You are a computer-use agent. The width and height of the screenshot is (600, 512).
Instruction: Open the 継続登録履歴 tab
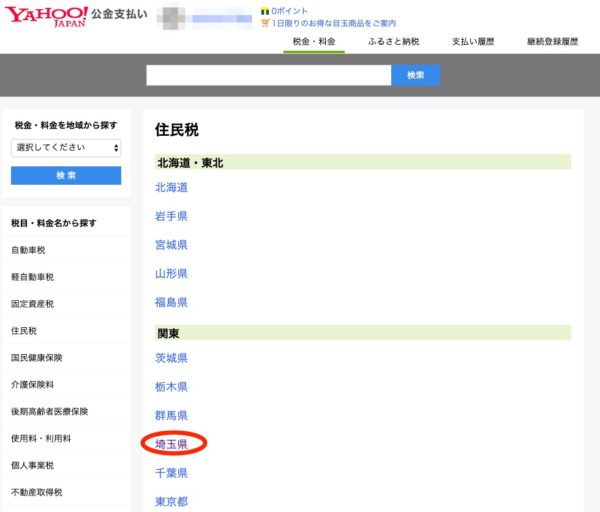(552, 42)
